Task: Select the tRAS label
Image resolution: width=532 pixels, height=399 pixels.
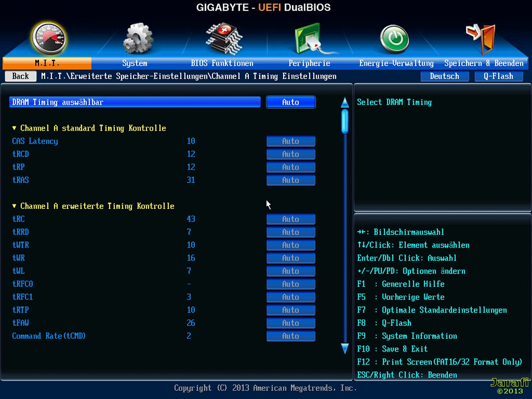Action: [x=20, y=180]
